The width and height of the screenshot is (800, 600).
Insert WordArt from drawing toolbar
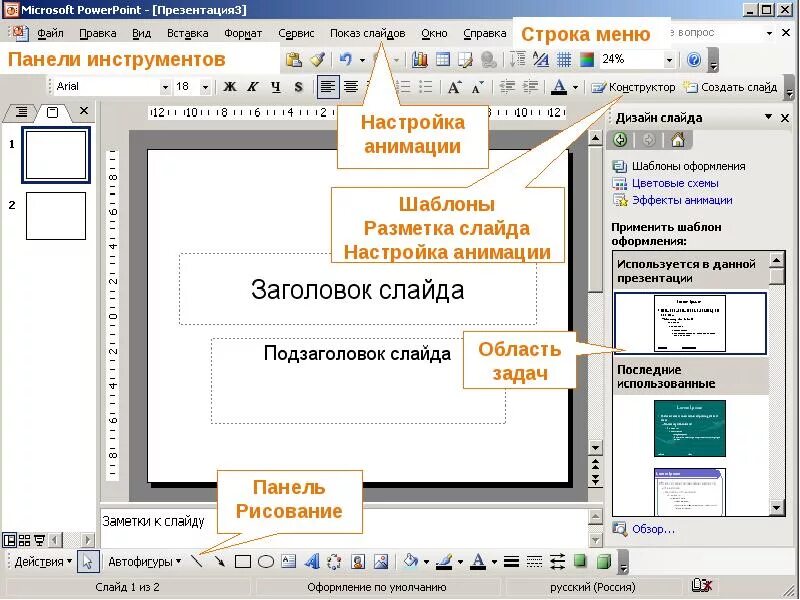[312, 562]
